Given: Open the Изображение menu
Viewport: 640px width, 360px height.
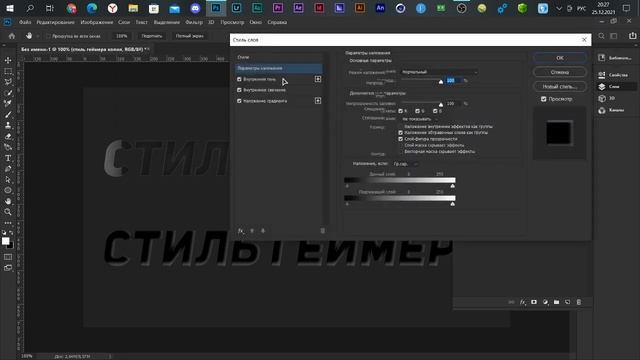Looking at the screenshot, I should [x=96, y=22].
